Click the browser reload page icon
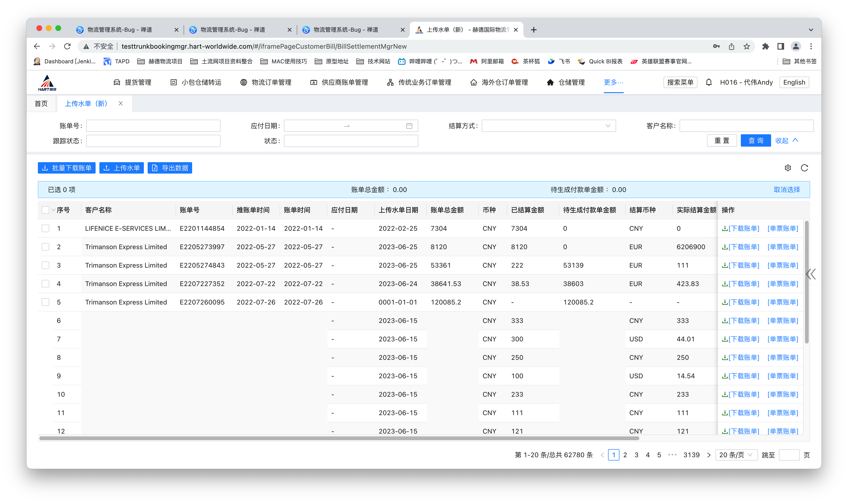 click(67, 46)
